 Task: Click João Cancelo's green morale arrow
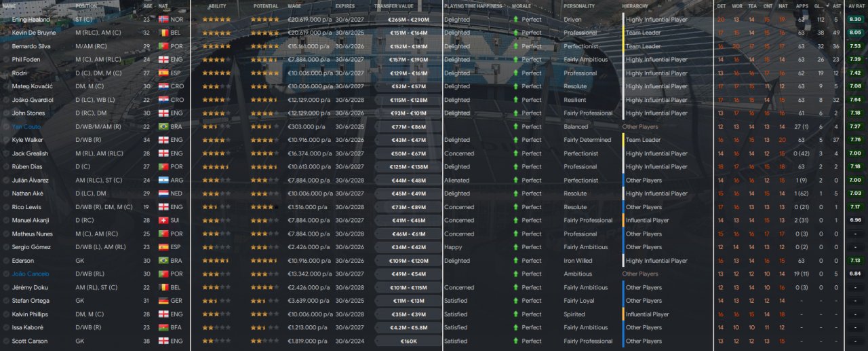tap(515, 274)
